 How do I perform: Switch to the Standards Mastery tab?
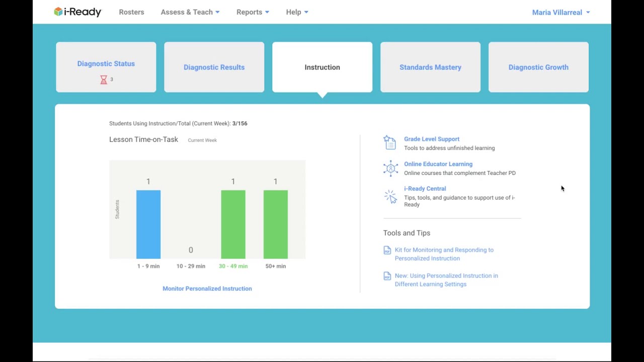431,67
